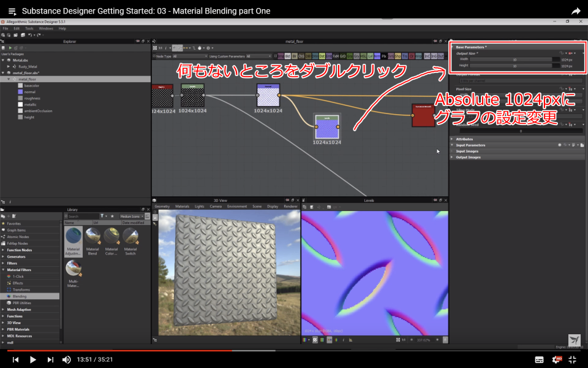Expand the Rusty_Metal graph
Screen dimensions: 588x368
tap(9, 66)
